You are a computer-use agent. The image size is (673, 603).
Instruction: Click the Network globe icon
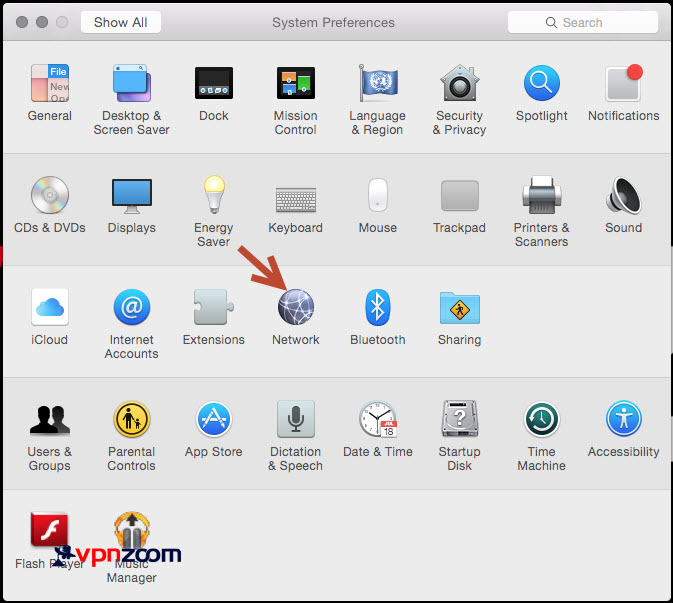(x=296, y=307)
